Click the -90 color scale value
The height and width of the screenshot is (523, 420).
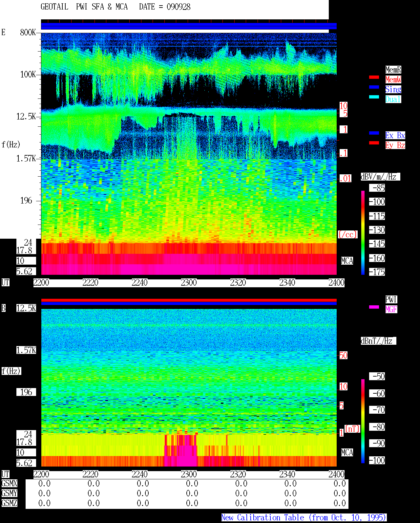(377, 443)
